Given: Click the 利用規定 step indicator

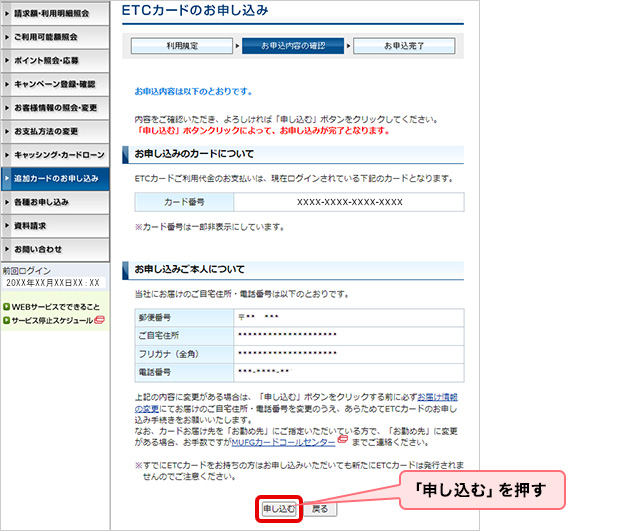Looking at the screenshot, I should tap(181, 46).
